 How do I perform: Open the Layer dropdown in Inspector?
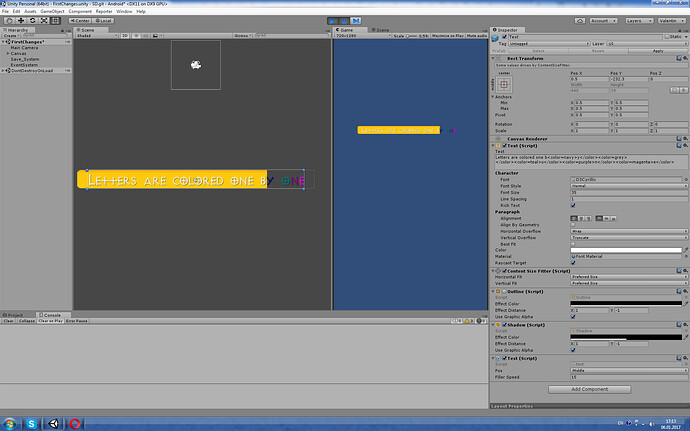646,44
